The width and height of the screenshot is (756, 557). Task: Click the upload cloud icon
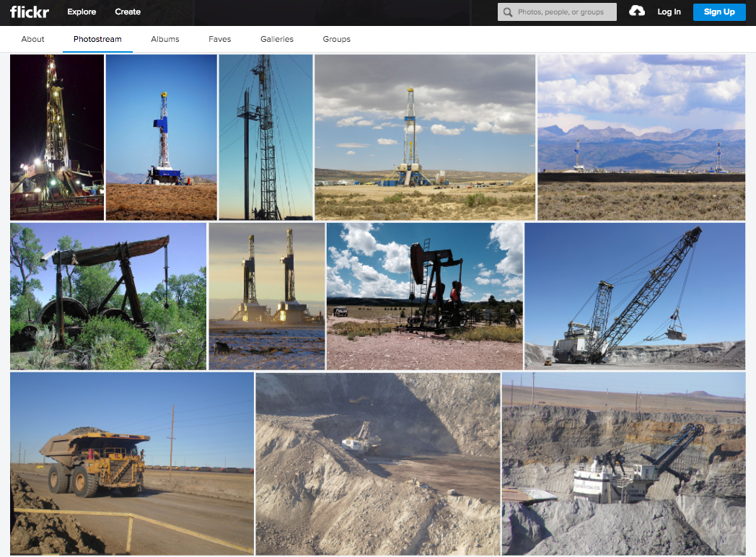click(637, 11)
